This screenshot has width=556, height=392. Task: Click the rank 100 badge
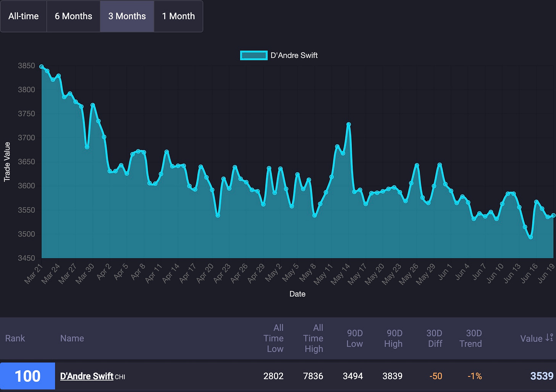(x=27, y=376)
